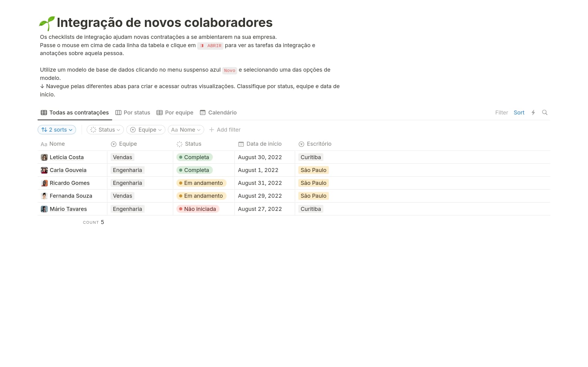588x367 pixels.
Task: Click the Sort button
Action: 519,113
